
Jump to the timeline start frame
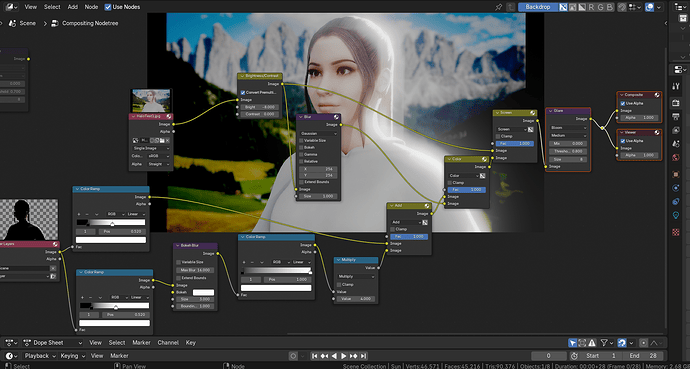click(x=315, y=356)
